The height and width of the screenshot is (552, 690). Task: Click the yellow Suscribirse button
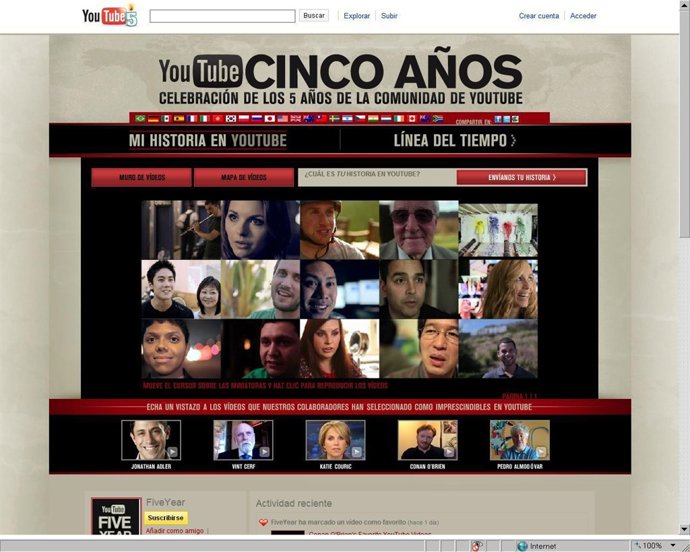[x=166, y=518]
